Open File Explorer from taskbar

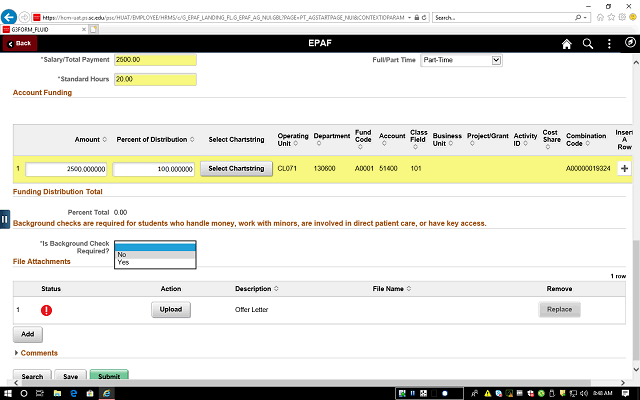[x=57, y=393]
